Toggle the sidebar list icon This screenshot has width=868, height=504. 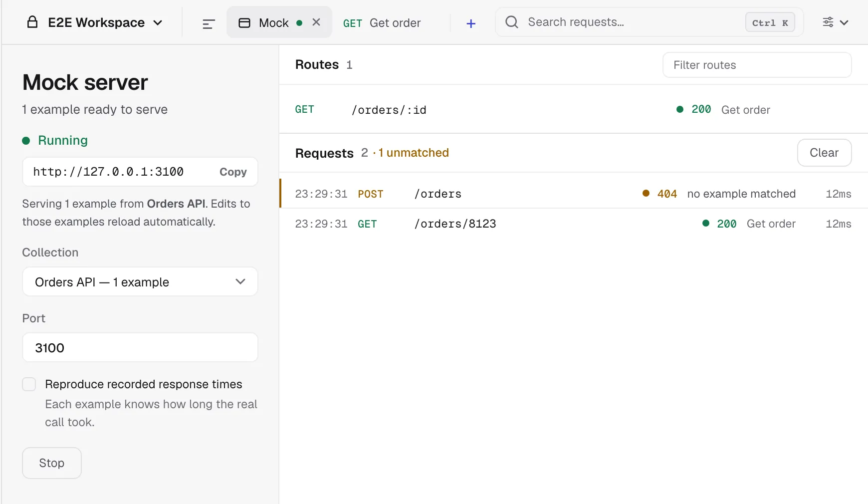(209, 23)
